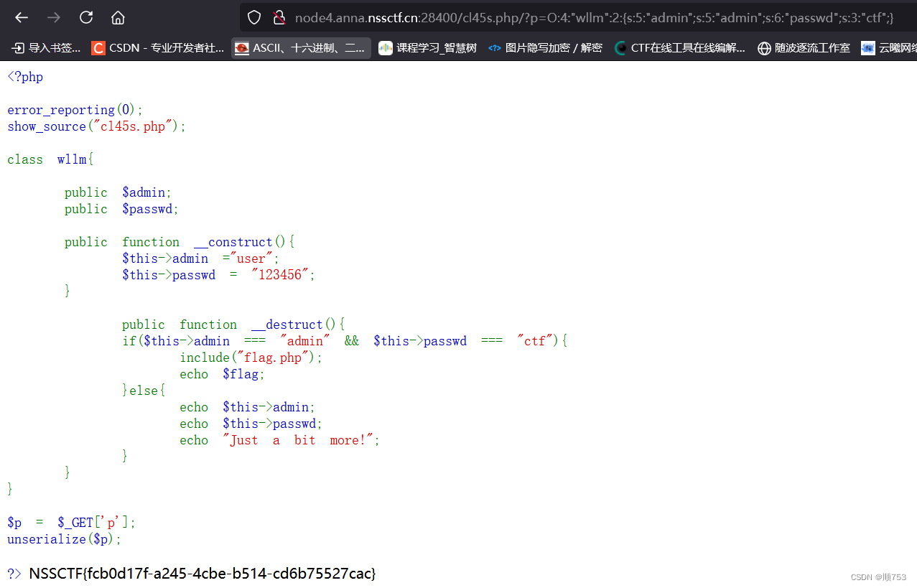Go back to the previous page
The image size is (917, 588).
[x=22, y=17]
